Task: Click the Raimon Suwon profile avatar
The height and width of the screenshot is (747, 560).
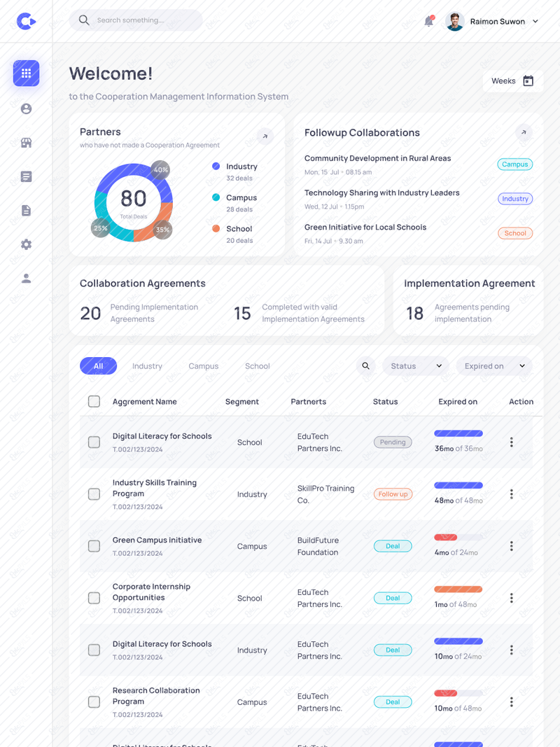Action: pyautogui.click(x=455, y=22)
